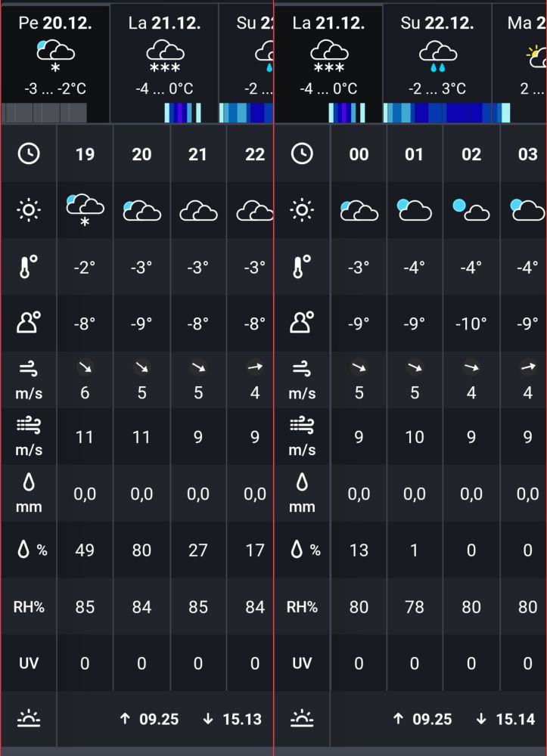Tap the thermometer icon next to hour 00's -3°

coord(302,267)
